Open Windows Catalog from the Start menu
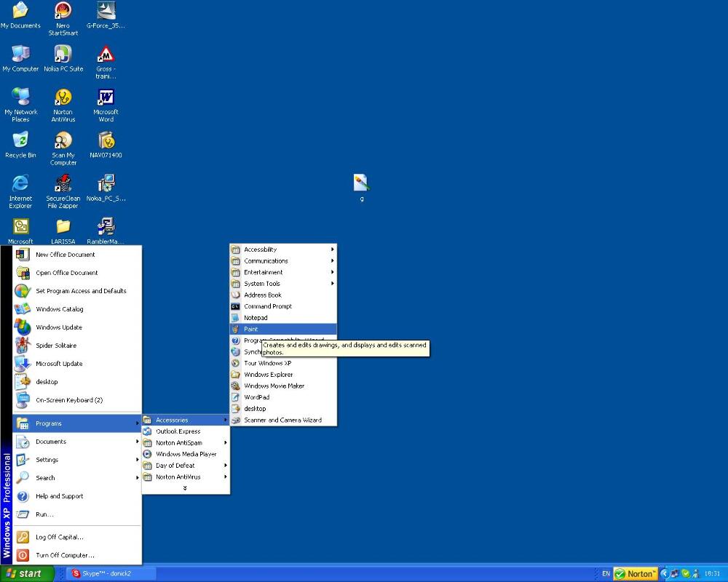Image resolution: width=728 pixels, height=582 pixels. point(77,308)
